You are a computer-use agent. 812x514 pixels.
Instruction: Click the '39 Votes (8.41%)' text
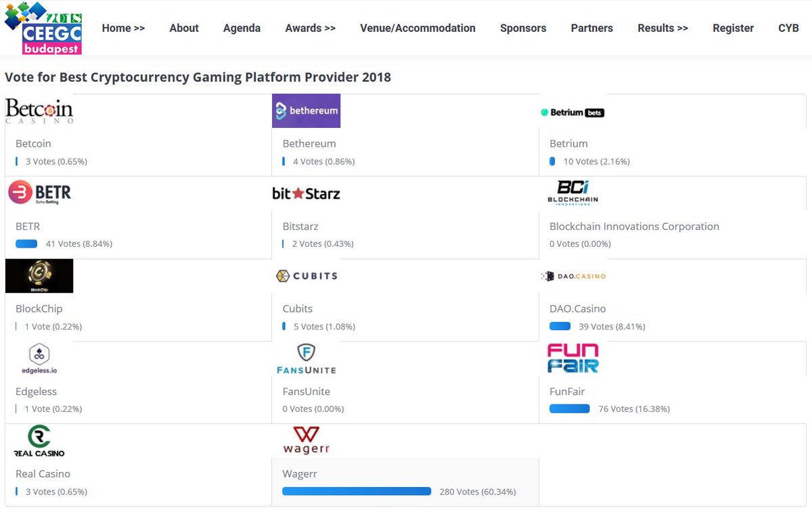pyautogui.click(x=612, y=326)
